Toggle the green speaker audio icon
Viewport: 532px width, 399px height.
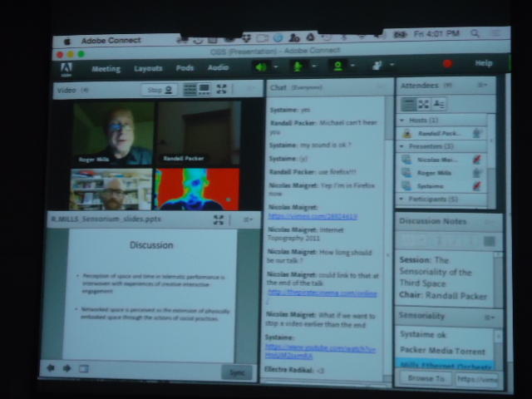click(x=261, y=66)
